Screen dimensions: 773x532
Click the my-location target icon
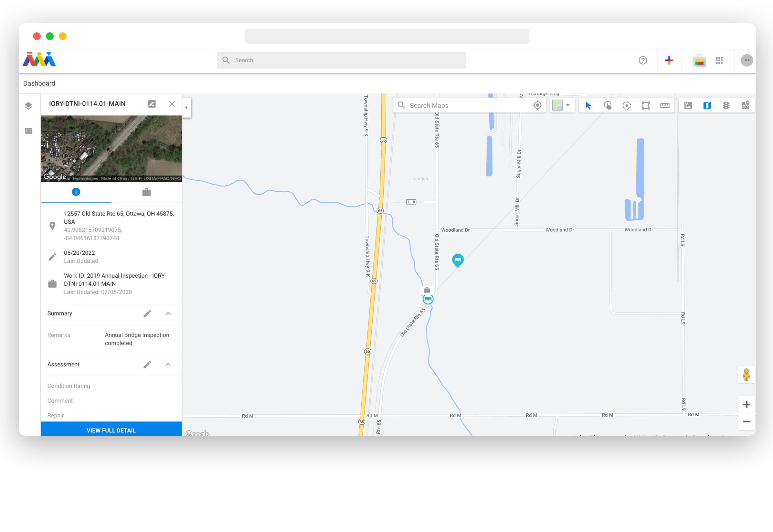[537, 105]
